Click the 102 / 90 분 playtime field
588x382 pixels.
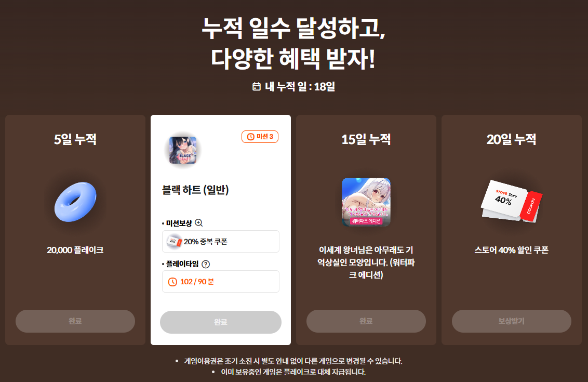[220, 282]
